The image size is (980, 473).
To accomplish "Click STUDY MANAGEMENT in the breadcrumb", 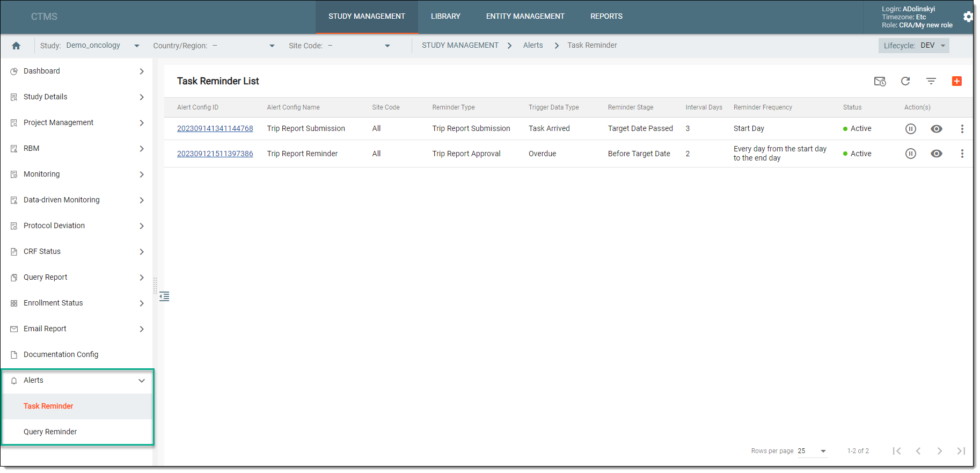I will (x=460, y=46).
